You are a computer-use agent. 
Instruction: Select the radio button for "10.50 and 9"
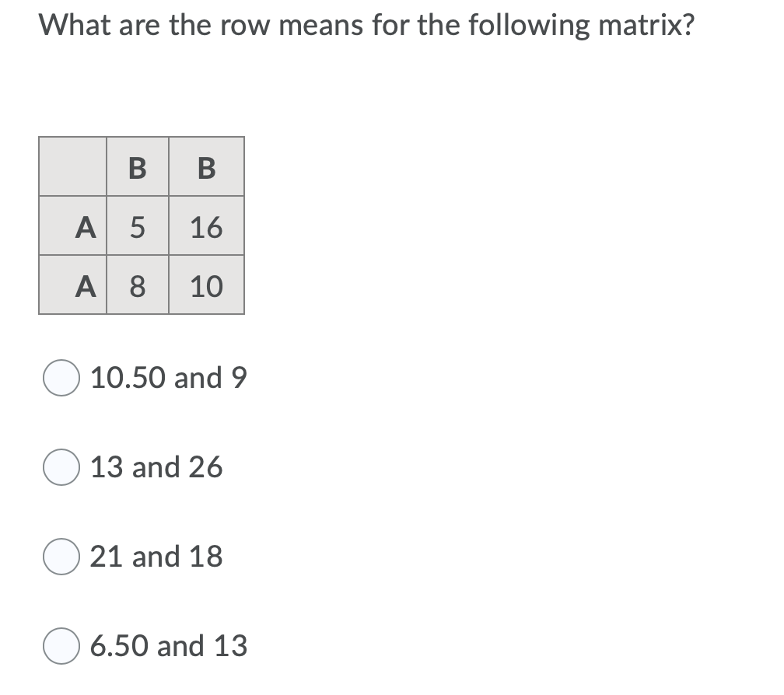[x=62, y=379]
